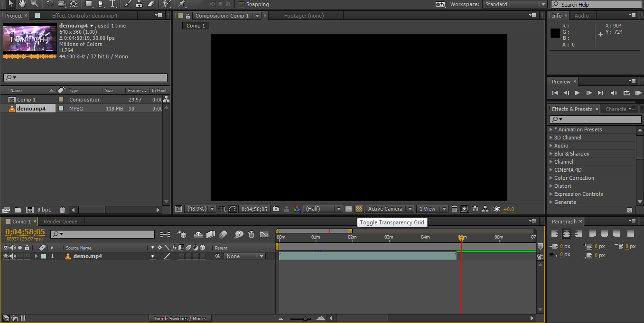This screenshot has width=644, height=323.
Task: Open the Workspace Standard dropdown
Action: pyautogui.click(x=515, y=4)
